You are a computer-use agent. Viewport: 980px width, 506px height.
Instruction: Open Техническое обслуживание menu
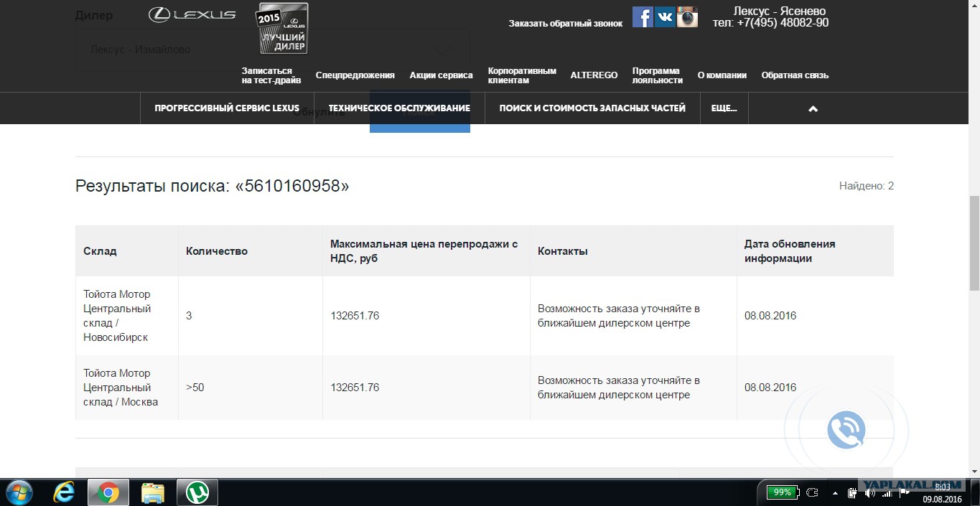point(399,108)
